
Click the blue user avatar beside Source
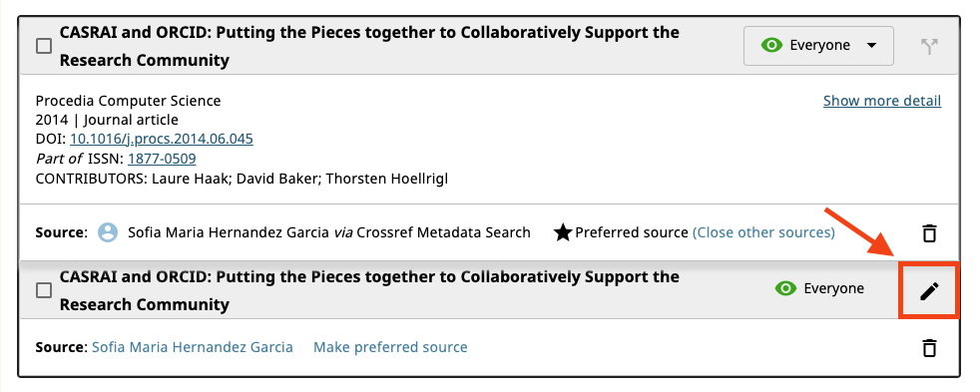pos(108,232)
